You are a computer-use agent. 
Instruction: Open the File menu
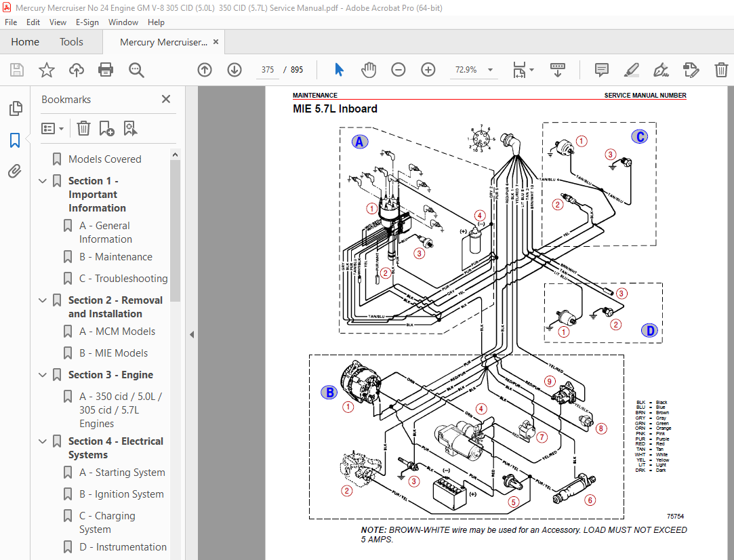[x=11, y=22]
